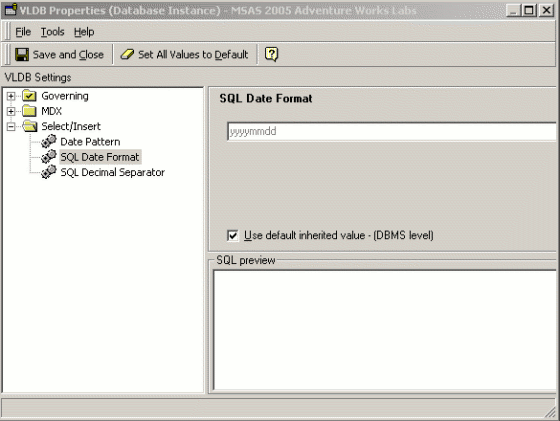Click the gear icon beside SQL Decimal Separator
The width and height of the screenshot is (560, 421).
[x=49, y=172]
